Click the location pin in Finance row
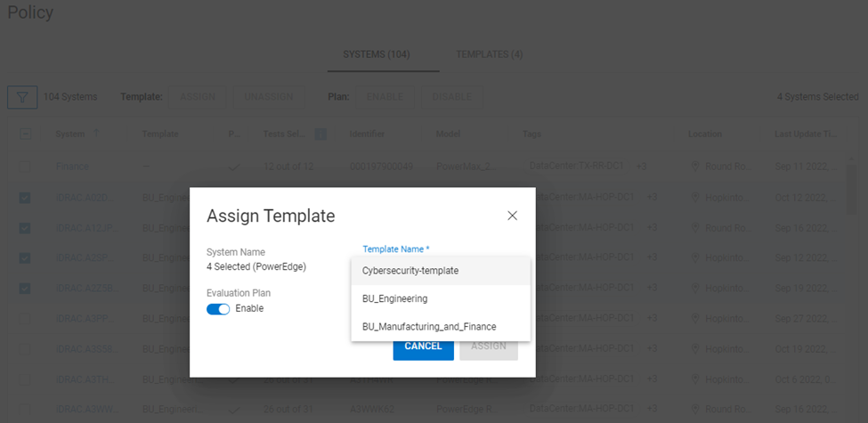 [696, 167]
